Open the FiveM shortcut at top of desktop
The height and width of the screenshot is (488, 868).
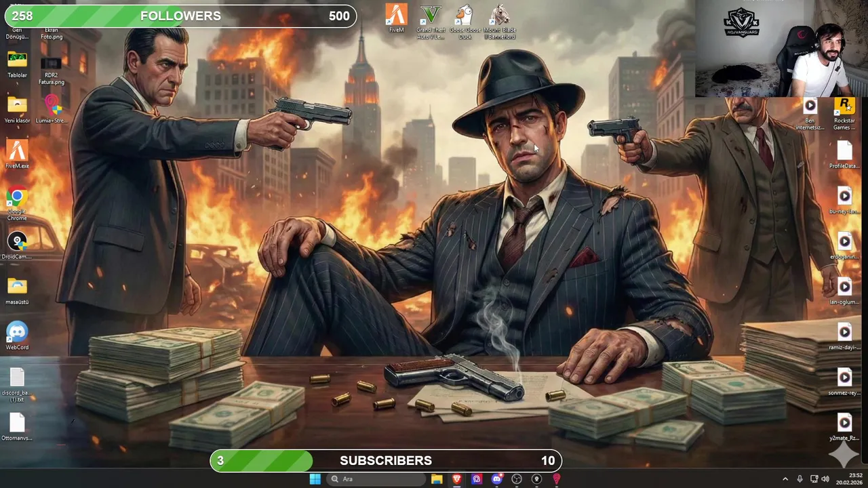click(x=397, y=18)
